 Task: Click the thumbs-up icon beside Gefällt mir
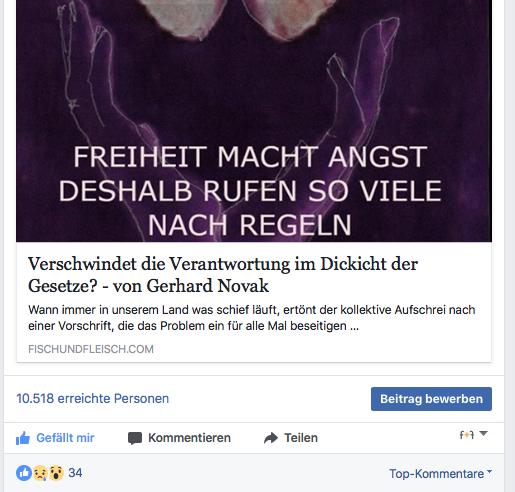(23, 438)
